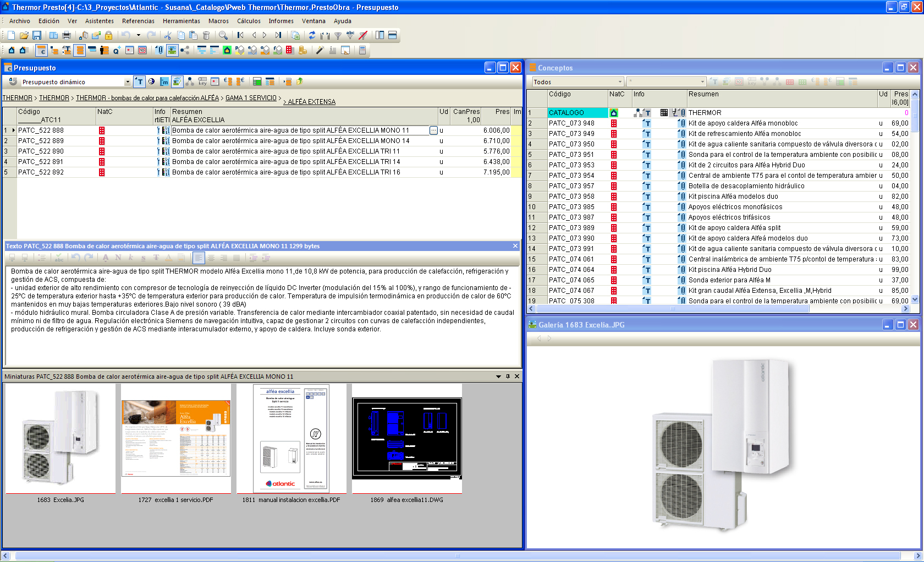
Task: Click the tree structure toolbar icon
Action: tap(54, 50)
